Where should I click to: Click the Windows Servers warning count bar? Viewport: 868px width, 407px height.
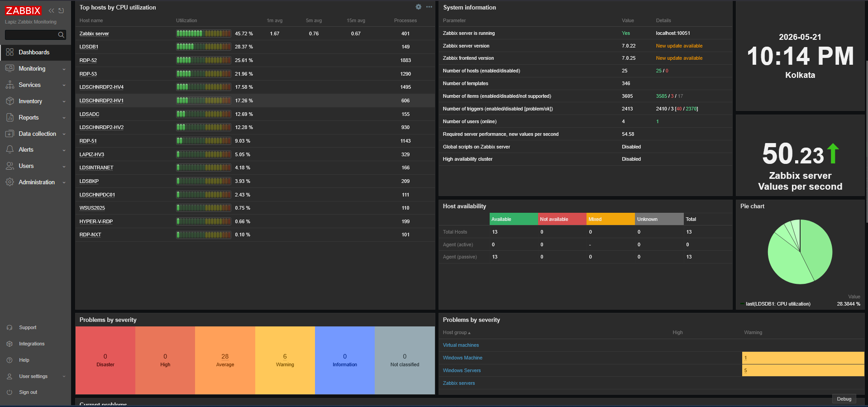click(x=803, y=370)
